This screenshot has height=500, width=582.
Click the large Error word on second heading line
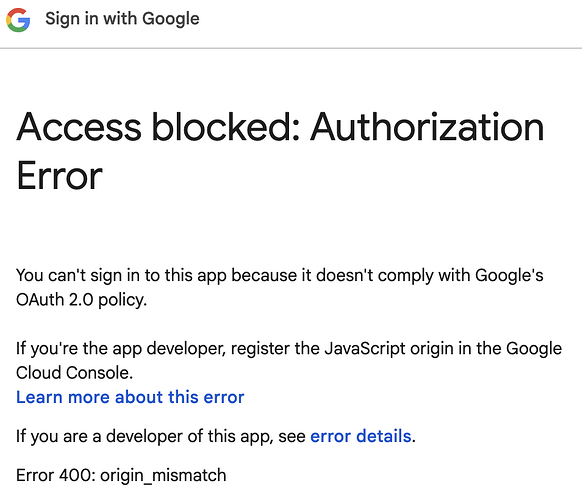(59, 176)
